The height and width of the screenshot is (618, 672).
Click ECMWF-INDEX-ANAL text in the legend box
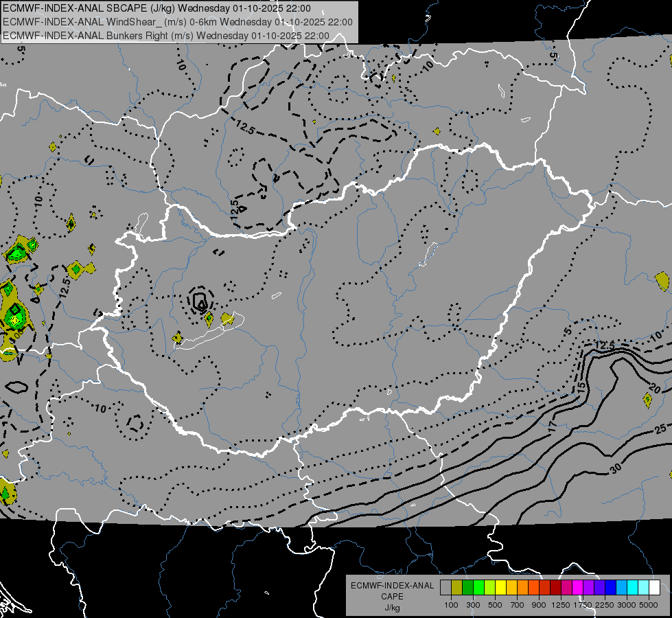point(392,586)
